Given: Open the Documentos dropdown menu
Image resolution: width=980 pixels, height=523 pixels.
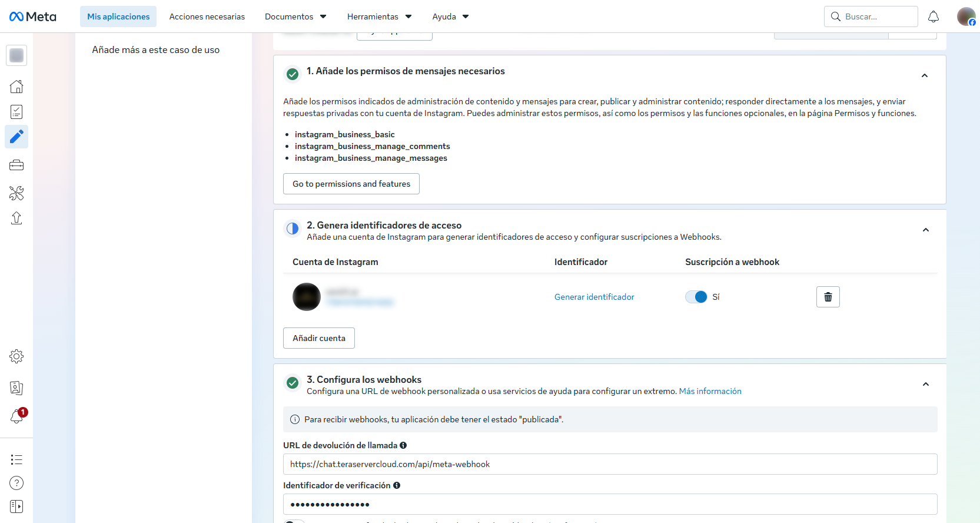Looking at the screenshot, I should 295,16.
